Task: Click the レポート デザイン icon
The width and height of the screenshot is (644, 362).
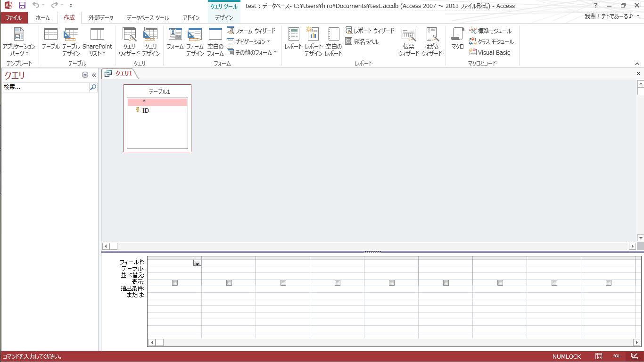Action: 313,42
